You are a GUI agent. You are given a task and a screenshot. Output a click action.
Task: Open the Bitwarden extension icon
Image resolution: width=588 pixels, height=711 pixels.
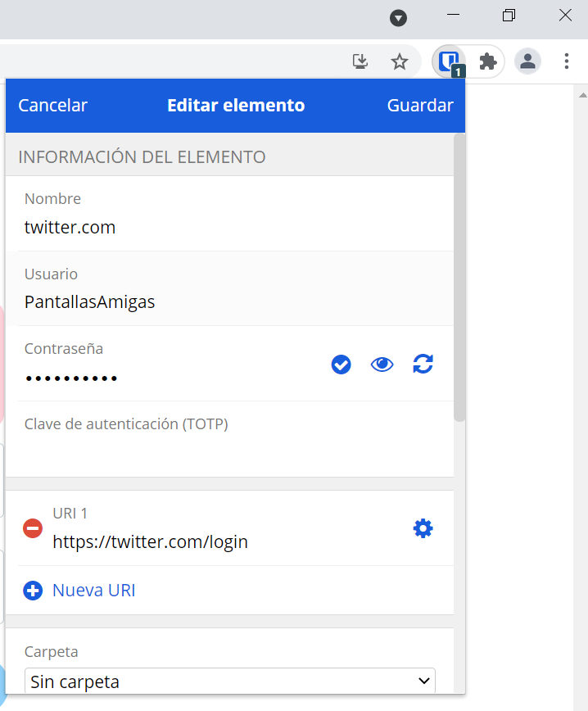pos(450,61)
